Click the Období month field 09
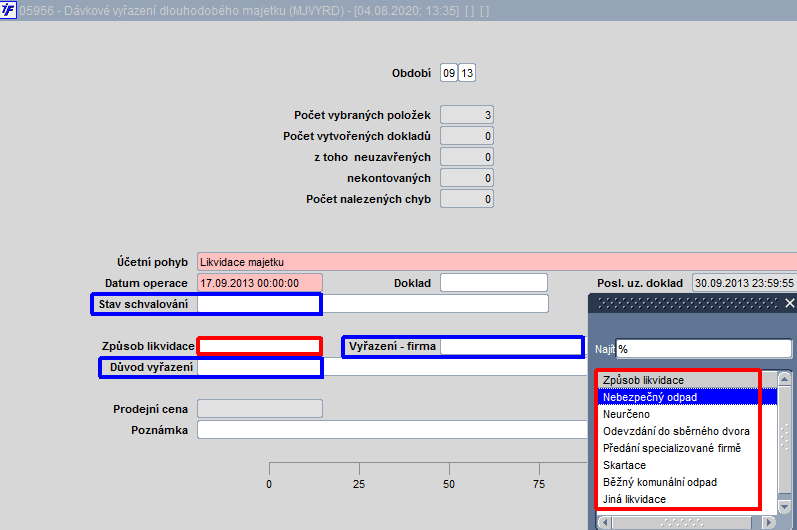The width and height of the screenshot is (797, 530). coord(449,73)
